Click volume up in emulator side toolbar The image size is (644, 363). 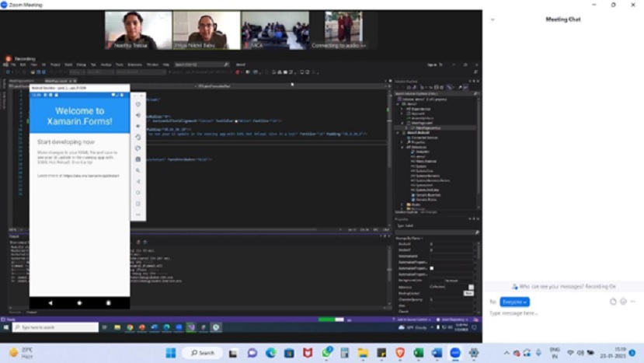point(138,115)
